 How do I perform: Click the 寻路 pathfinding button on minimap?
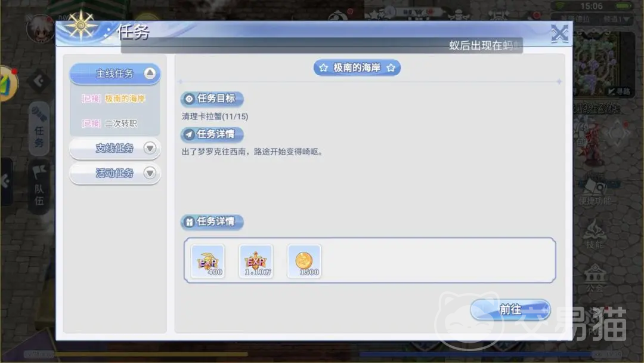[x=620, y=91]
